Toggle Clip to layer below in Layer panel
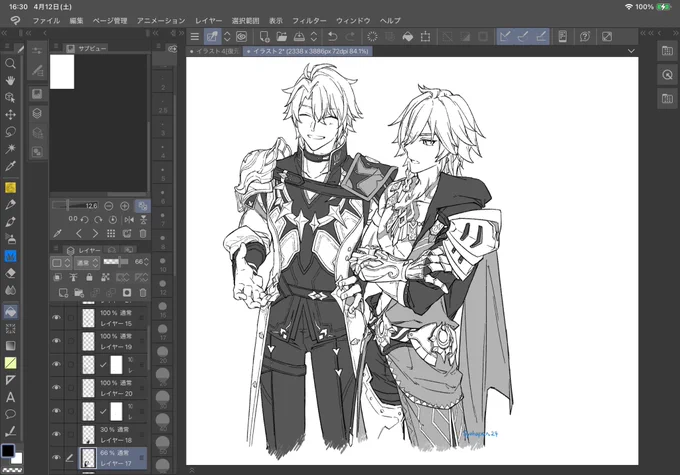The image size is (680, 475). click(x=57, y=277)
